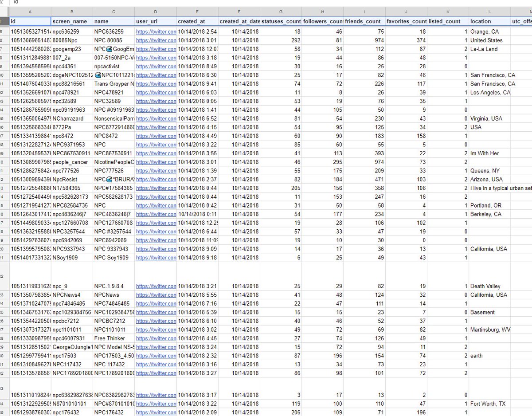Select screen name cell NSoy1909
This screenshot has height=416, width=532.
coord(72,257)
